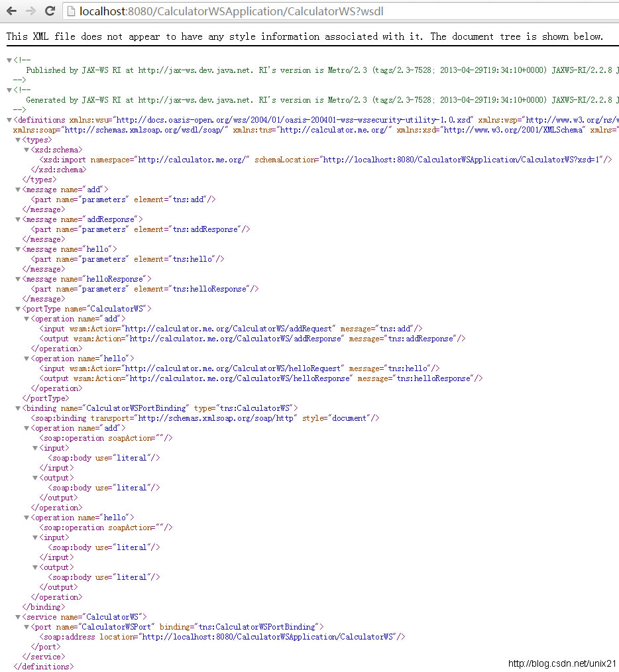
Task: Collapse the 'Published by JAX-WS RI' comment
Action: coord(9,60)
